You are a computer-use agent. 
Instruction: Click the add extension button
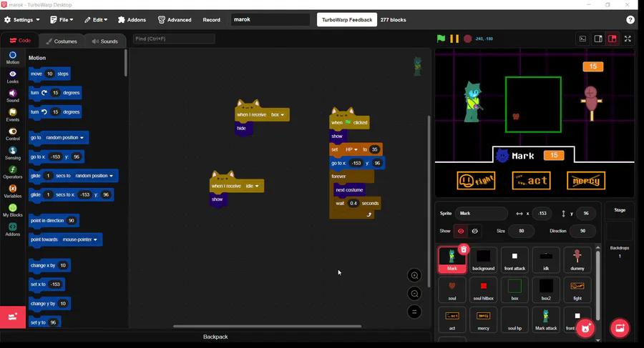13,317
